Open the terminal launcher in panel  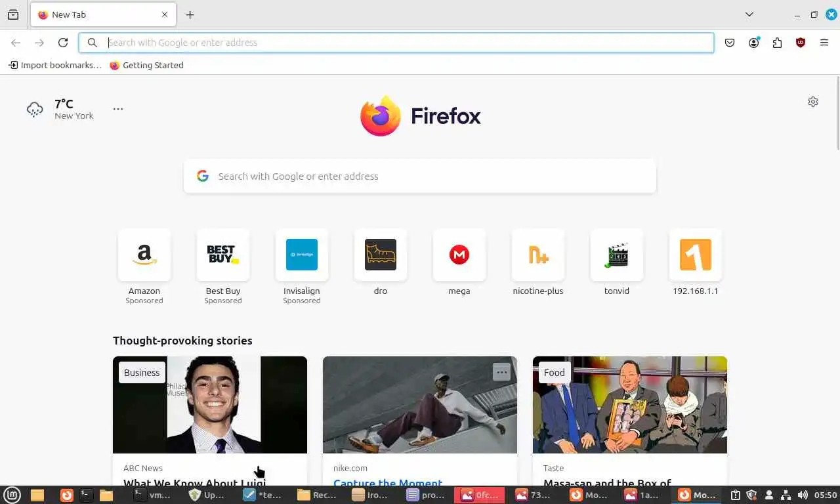pyautogui.click(x=86, y=495)
